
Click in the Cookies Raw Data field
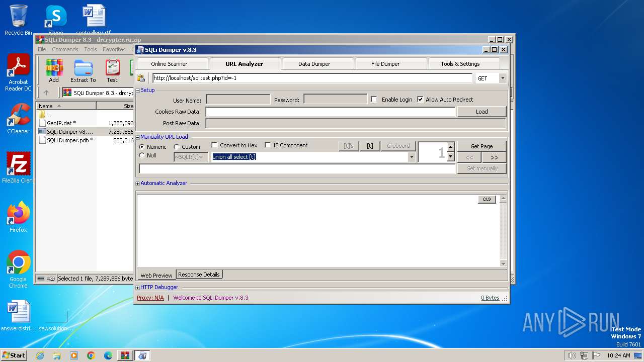[x=331, y=112]
